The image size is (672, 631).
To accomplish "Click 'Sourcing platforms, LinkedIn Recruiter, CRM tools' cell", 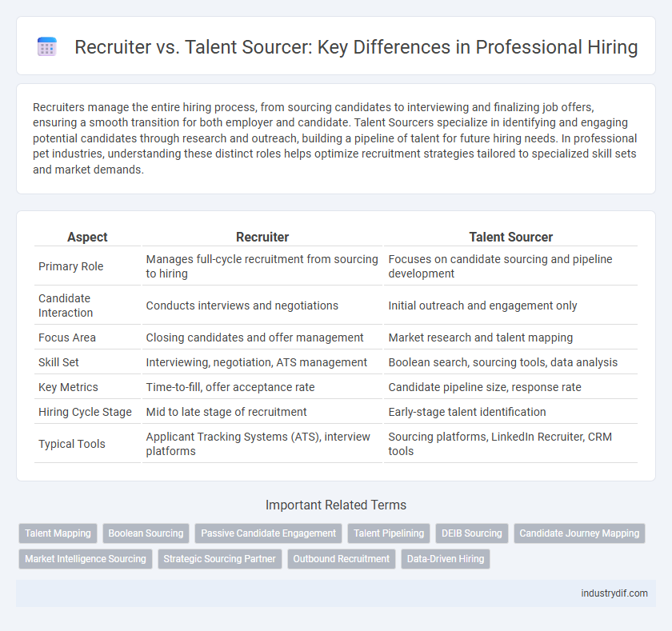I will [511, 444].
